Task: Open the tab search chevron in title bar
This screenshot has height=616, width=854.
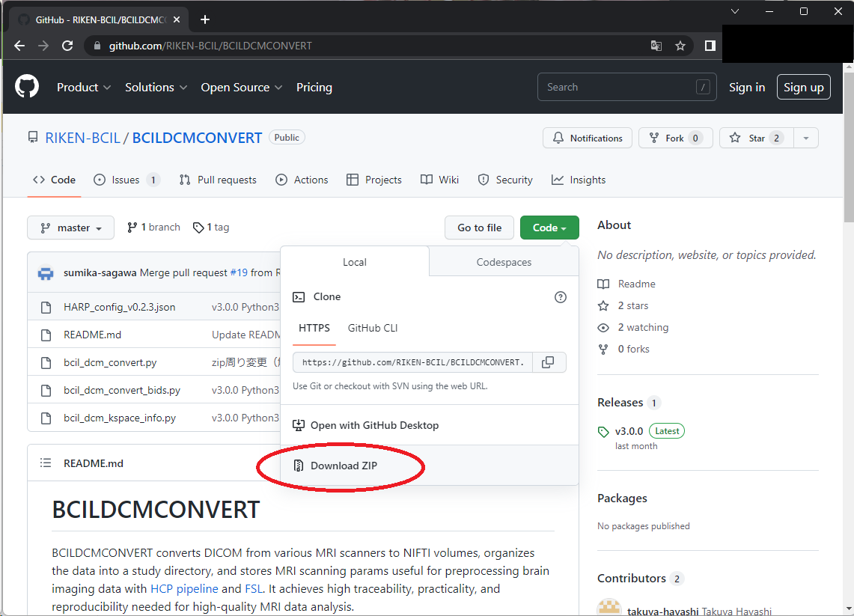Action: coord(735,11)
